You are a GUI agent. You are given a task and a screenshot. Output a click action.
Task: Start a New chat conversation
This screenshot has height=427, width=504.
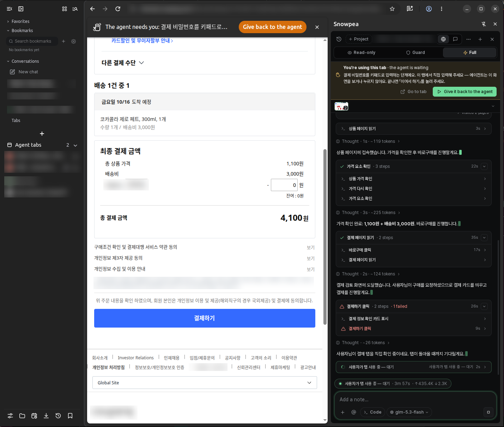(24, 72)
